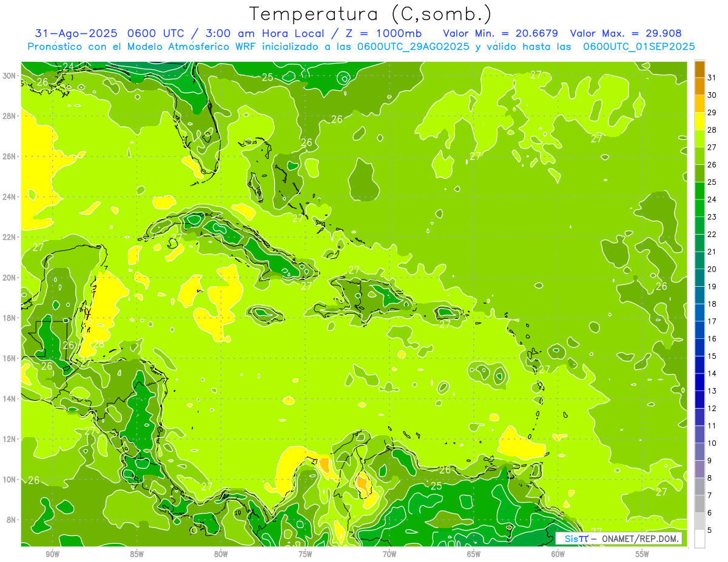Click the '26N' latitude axis label

coord(10,156)
